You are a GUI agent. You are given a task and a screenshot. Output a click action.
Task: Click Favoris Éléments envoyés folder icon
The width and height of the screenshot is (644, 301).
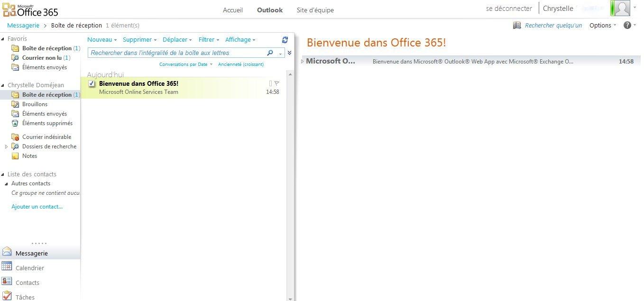coord(15,67)
